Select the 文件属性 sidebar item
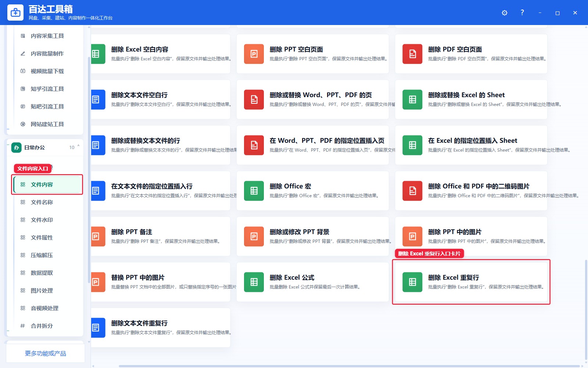588x368 pixels. (x=47, y=237)
